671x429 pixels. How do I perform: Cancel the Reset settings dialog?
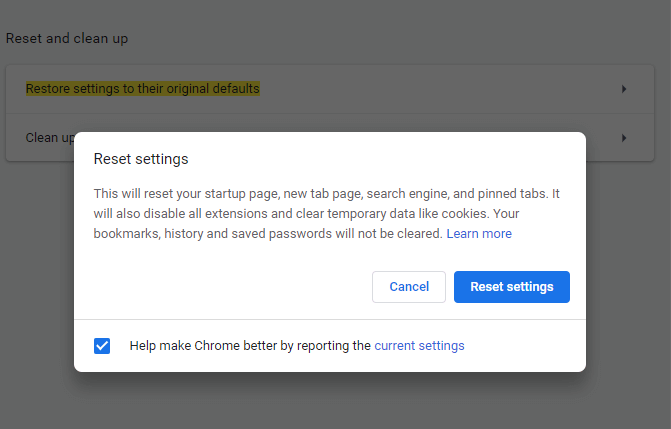(409, 286)
